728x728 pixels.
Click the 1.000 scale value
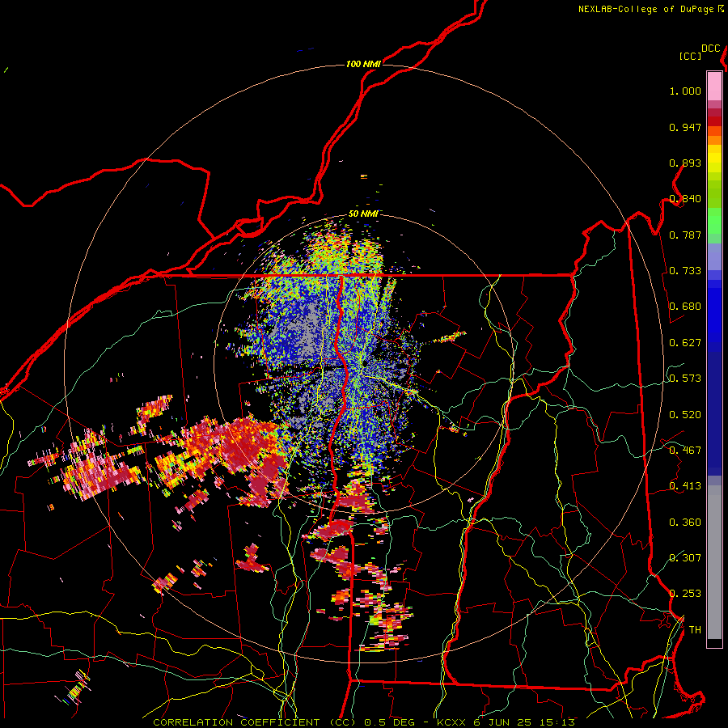click(685, 91)
